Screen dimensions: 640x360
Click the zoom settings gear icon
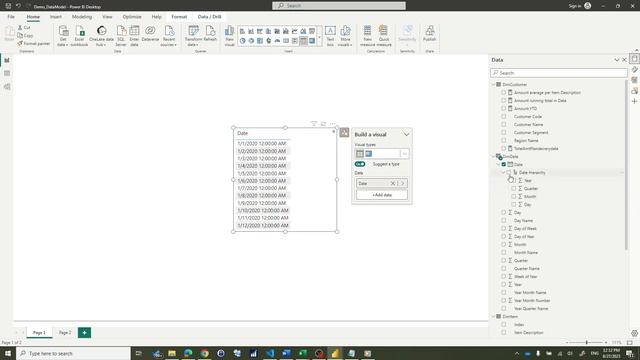tap(634, 333)
